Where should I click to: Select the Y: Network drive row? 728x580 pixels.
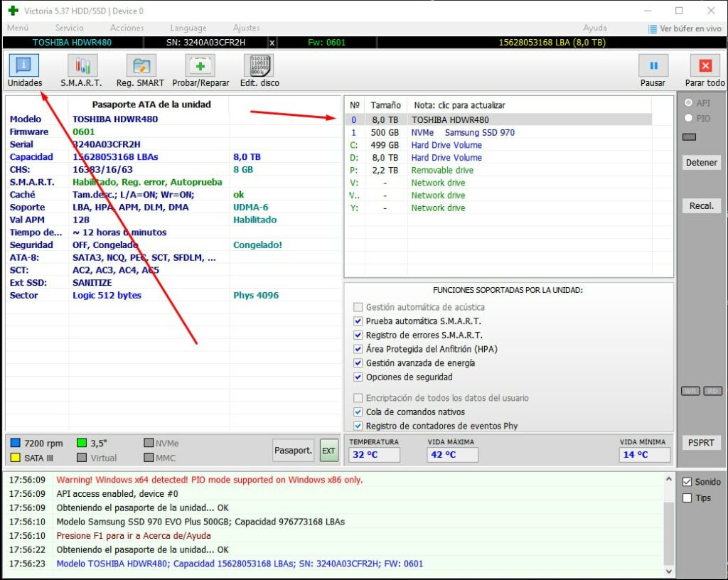tap(498, 208)
